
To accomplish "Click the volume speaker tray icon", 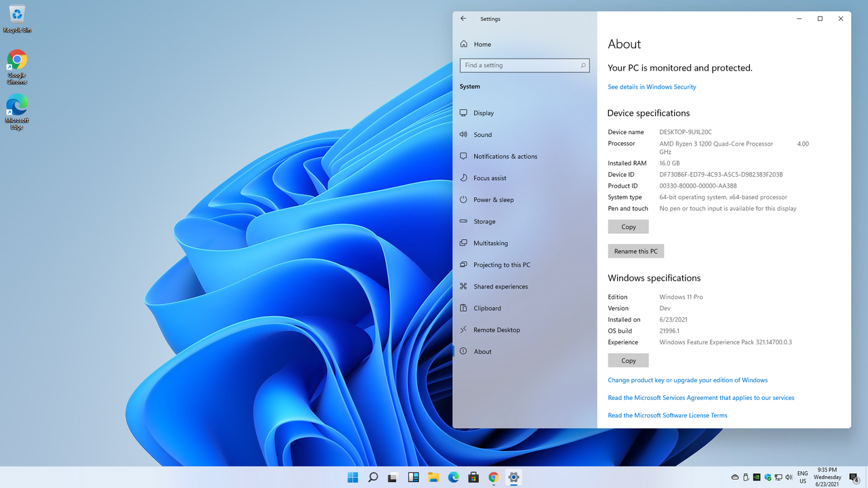I will 790,477.
